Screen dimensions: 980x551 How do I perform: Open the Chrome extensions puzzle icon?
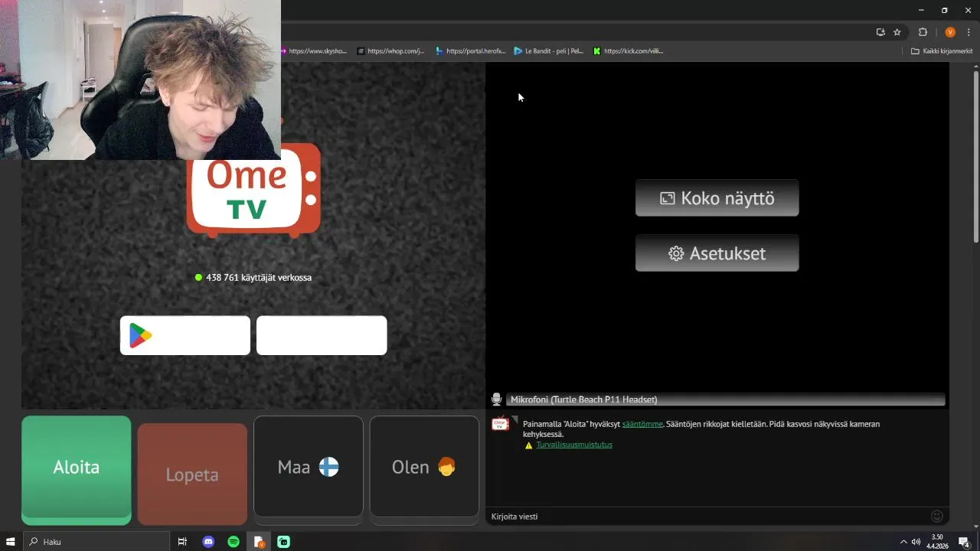(x=923, y=32)
